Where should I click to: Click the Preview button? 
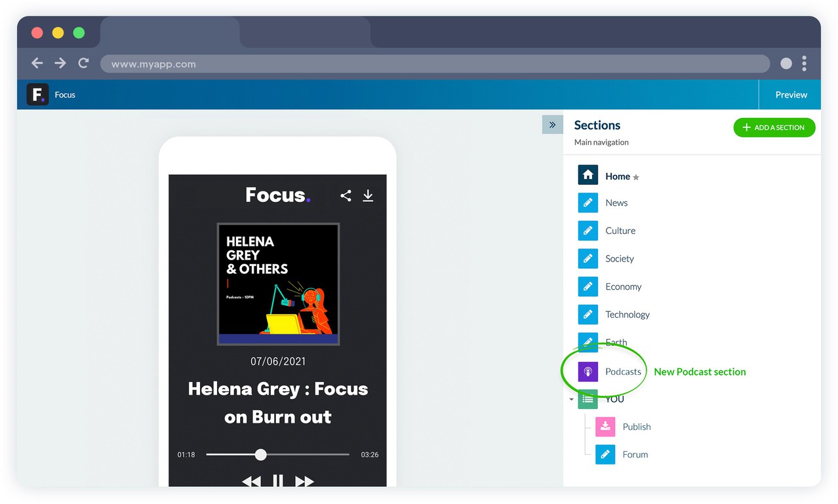coord(791,95)
